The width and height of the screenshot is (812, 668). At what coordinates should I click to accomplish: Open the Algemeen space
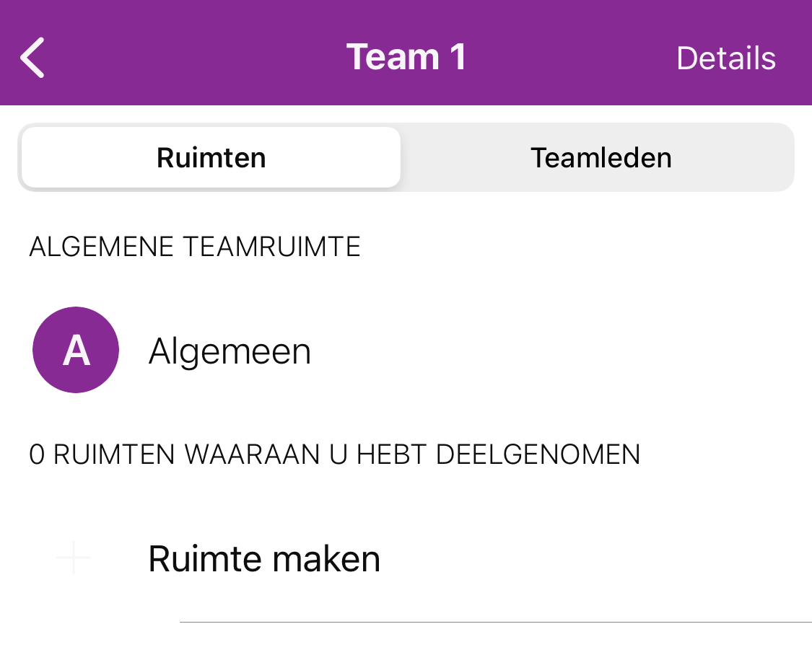coord(230,351)
